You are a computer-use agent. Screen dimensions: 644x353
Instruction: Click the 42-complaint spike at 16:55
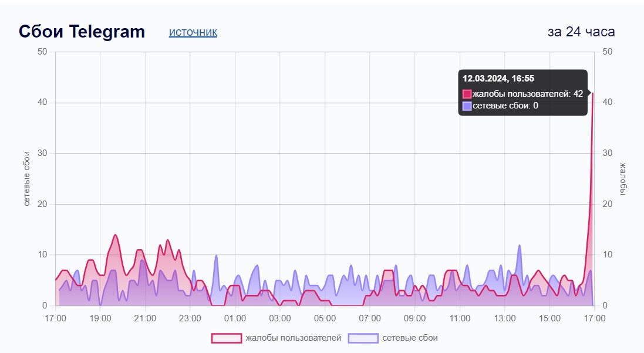592,93
